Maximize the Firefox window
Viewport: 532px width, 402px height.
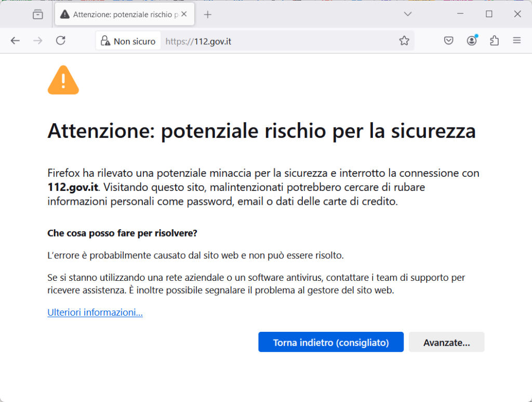pos(489,14)
